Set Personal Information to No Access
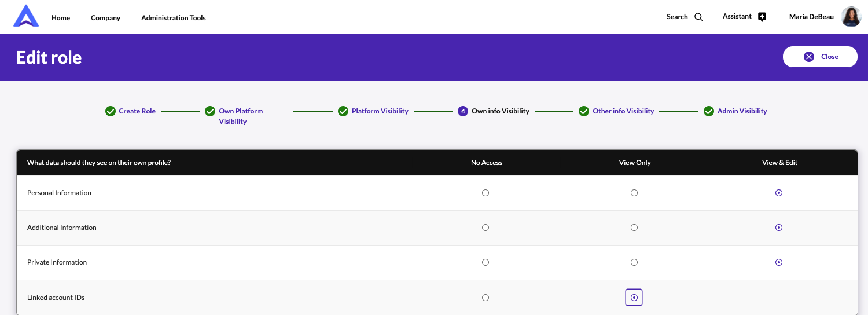This screenshot has width=868, height=315. (x=486, y=193)
